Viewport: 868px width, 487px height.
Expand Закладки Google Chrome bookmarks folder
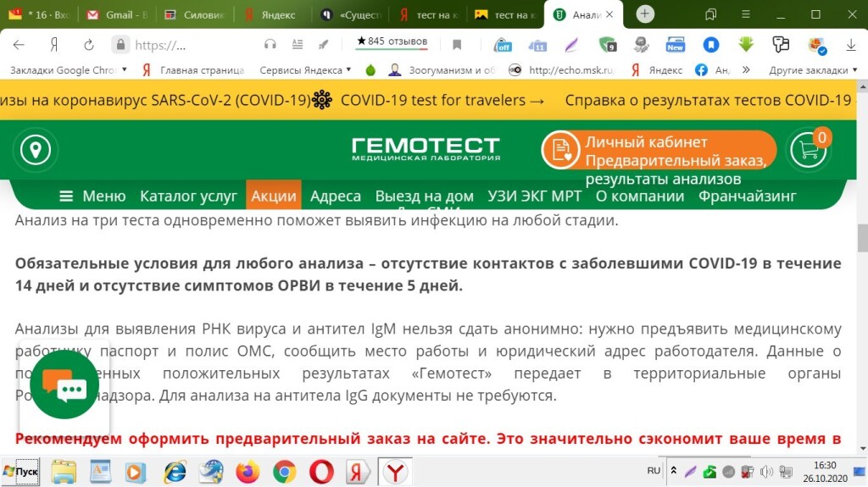68,70
